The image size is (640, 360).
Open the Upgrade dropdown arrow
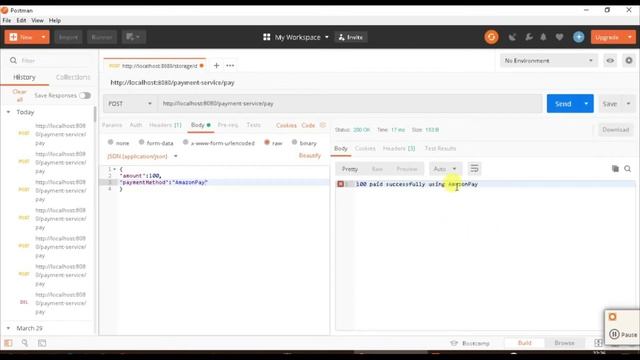click(x=630, y=37)
